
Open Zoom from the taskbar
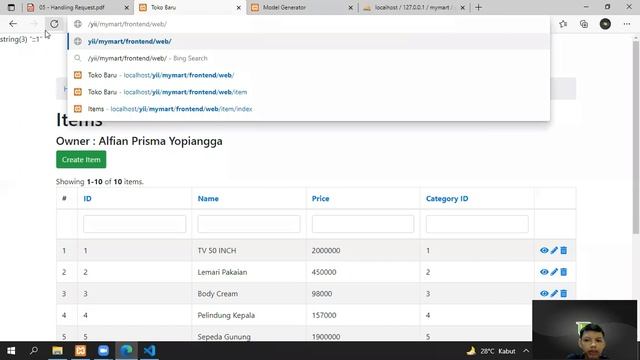(x=103, y=351)
